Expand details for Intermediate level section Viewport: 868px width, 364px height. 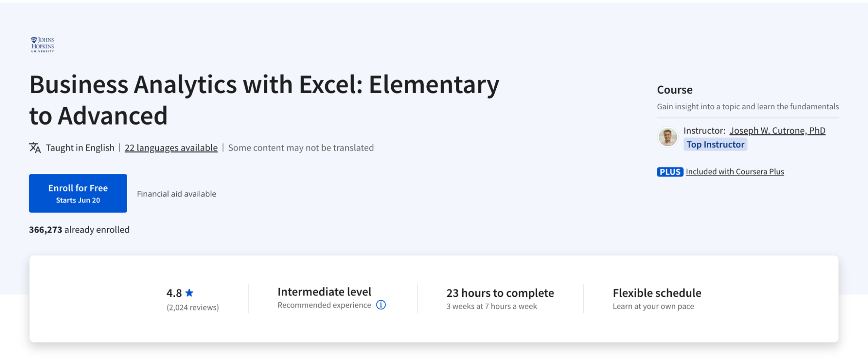click(324, 292)
